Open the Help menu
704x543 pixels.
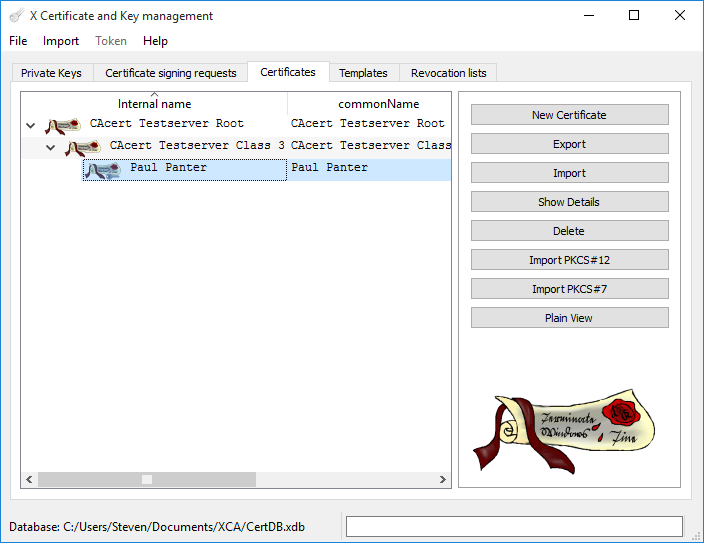[155, 41]
